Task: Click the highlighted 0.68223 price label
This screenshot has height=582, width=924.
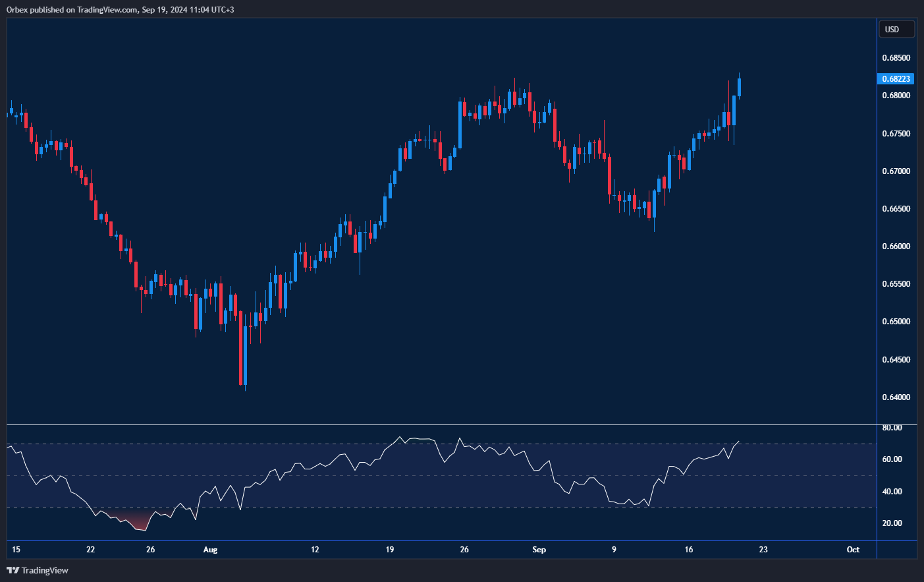Action: [896, 78]
